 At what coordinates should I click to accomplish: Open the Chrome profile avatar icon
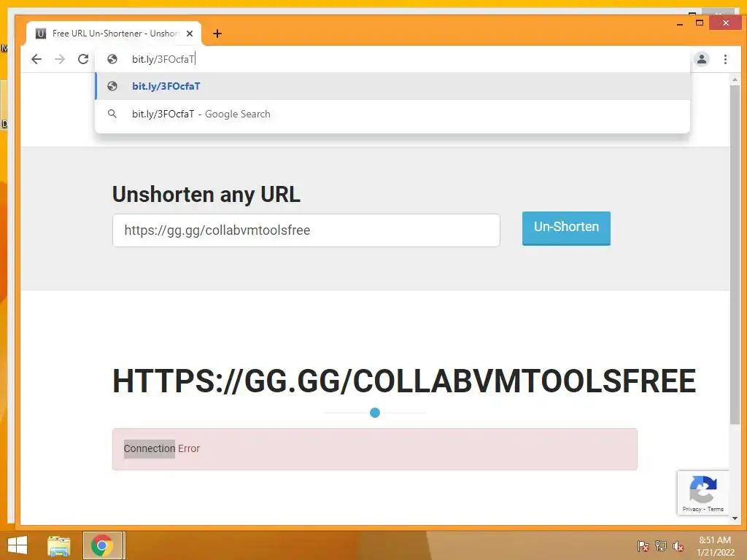[701, 59]
